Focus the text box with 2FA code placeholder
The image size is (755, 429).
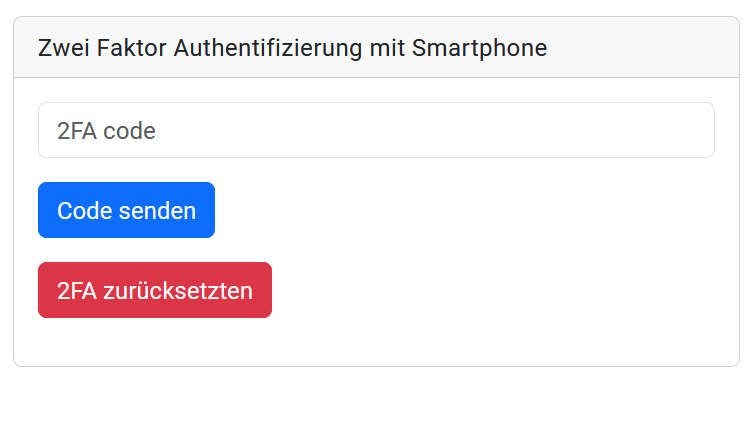(376, 130)
